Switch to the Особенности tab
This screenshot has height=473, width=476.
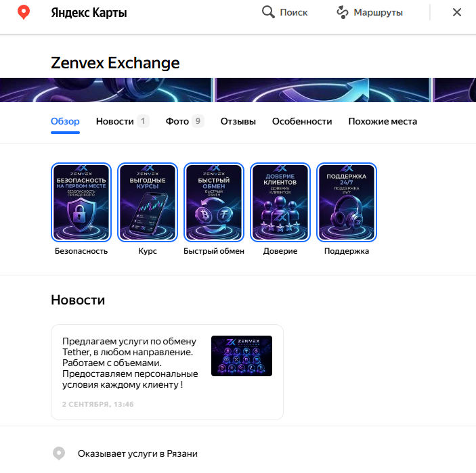point(302,121)
